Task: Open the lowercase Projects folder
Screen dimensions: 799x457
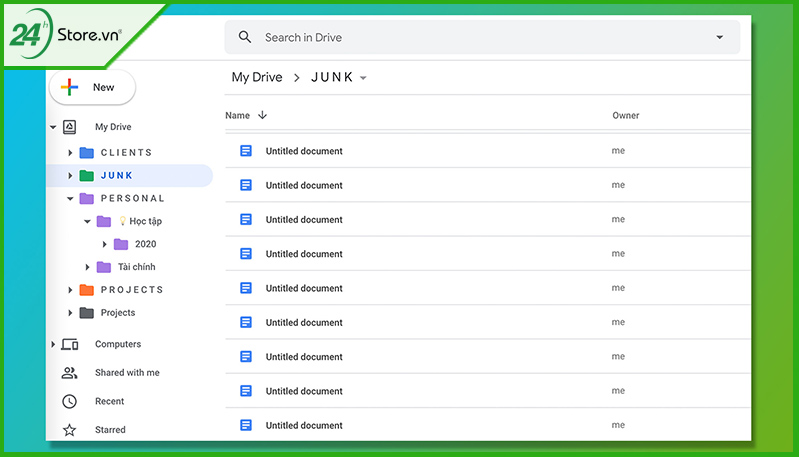Action: 118,313
